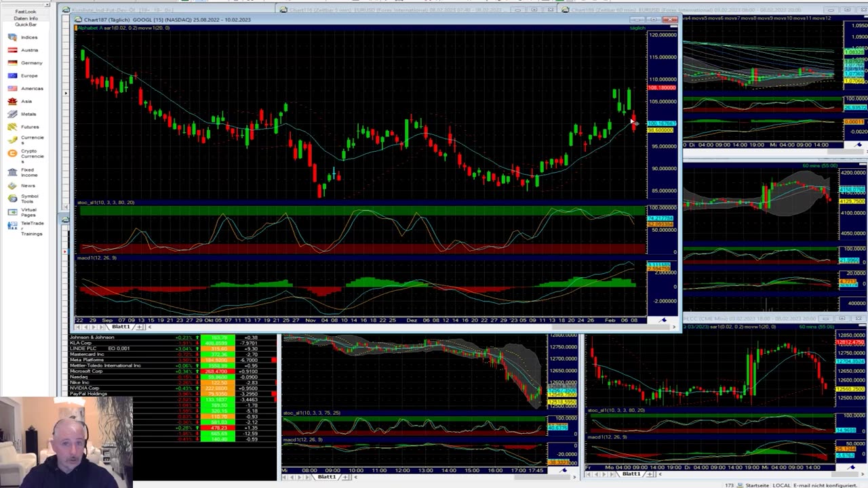Switch to the Daten Info tab
This screenshot has width=868, height=488.
(26, 18)
